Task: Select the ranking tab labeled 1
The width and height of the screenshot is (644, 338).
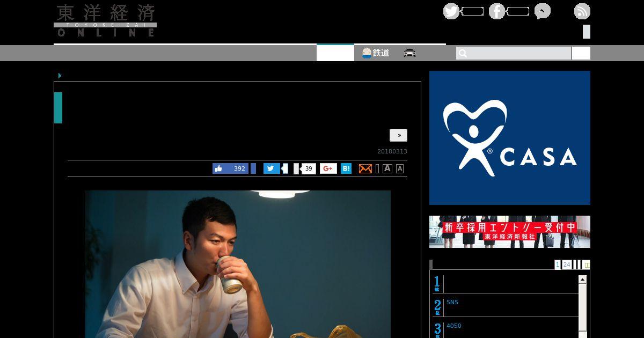Action: 558,264
